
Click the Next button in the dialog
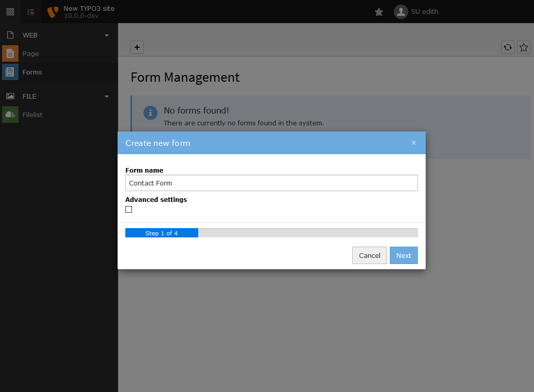click(x=404, y=255)
